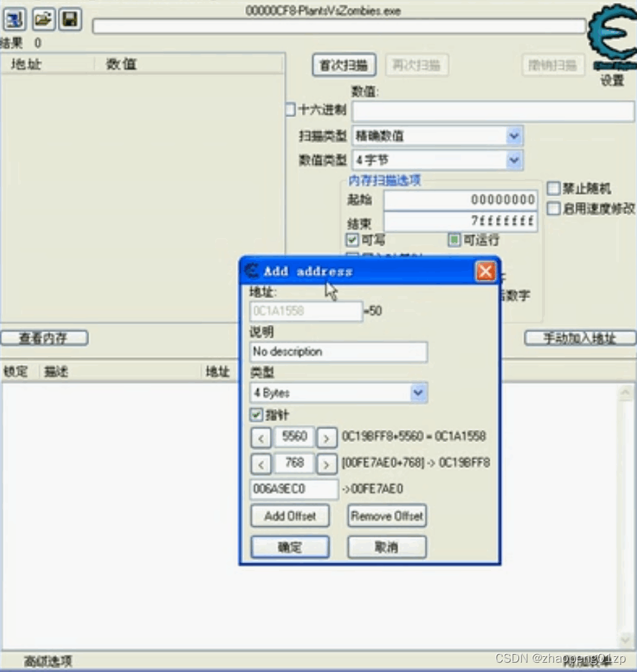Click the 设置 settings label under logo
637x672 pixels.
612,80
